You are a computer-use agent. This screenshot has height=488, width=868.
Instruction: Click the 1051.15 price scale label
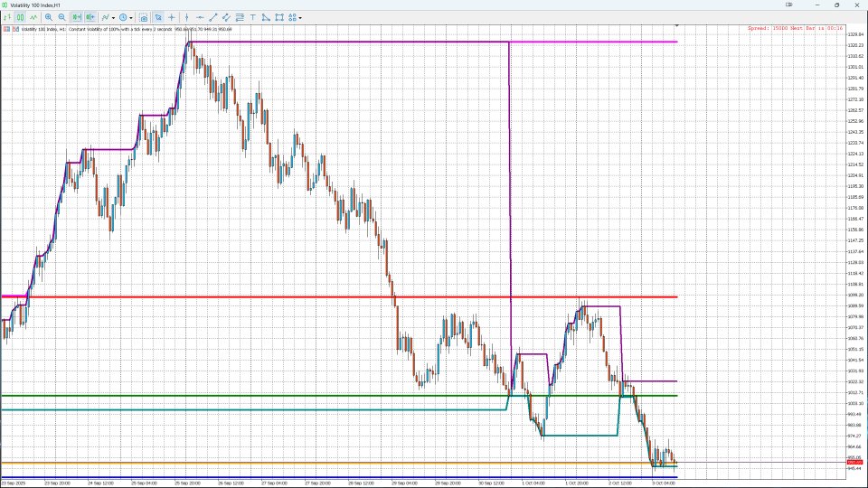point(855,349)
